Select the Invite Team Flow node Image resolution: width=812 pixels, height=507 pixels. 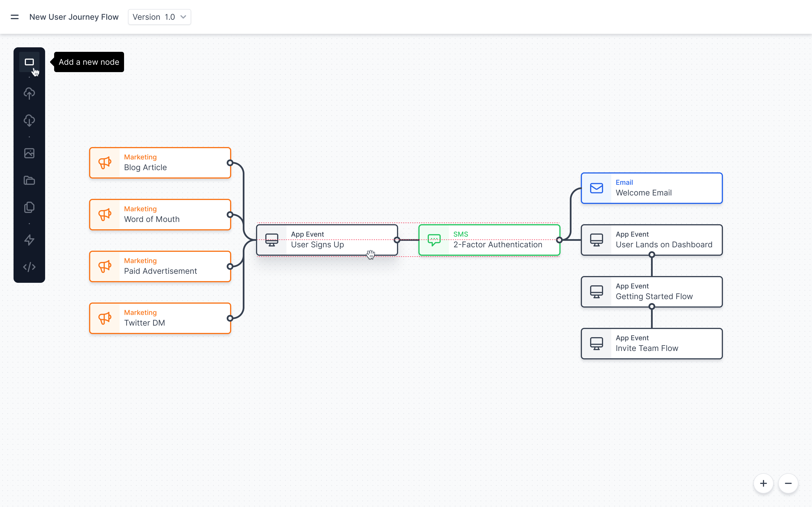(651, 343)
